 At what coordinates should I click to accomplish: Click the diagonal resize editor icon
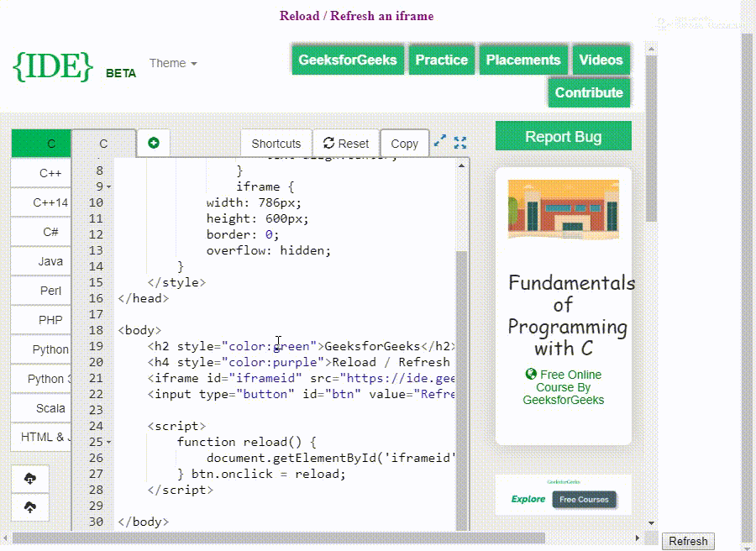pos(439,143)
